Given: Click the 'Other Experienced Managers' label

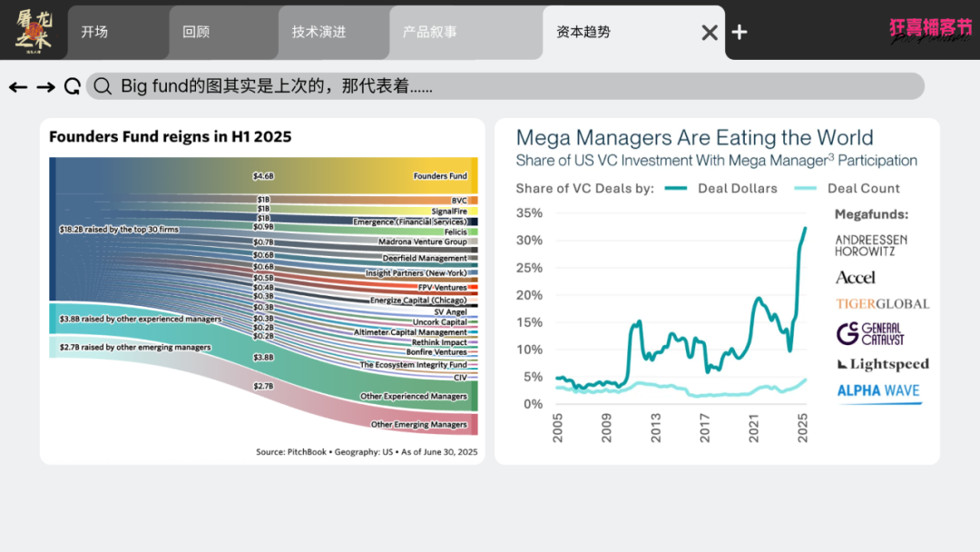Looking at the screenshot, I should (414, 397).
